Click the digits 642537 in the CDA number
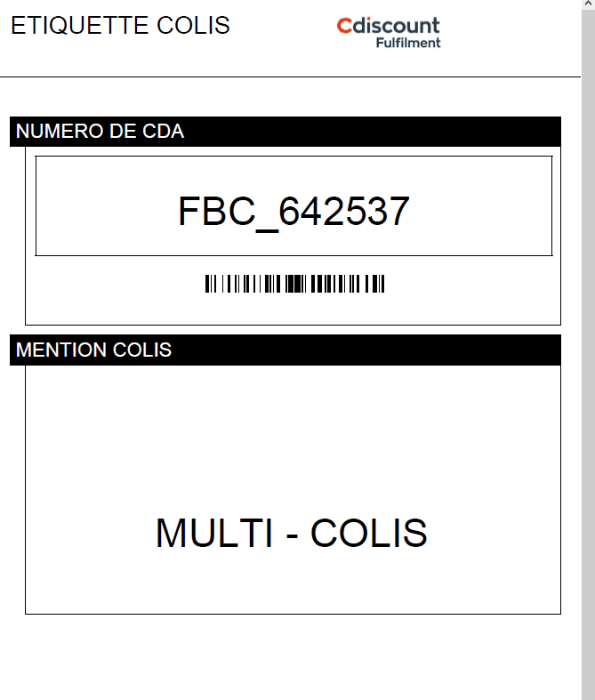Viewport: 595px width, 700px height. click(344, 211)
